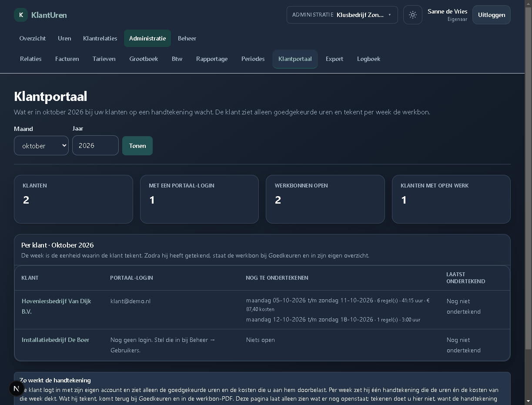
Task: Open the round N badge at bottom left
Action: tap(17, 388)
